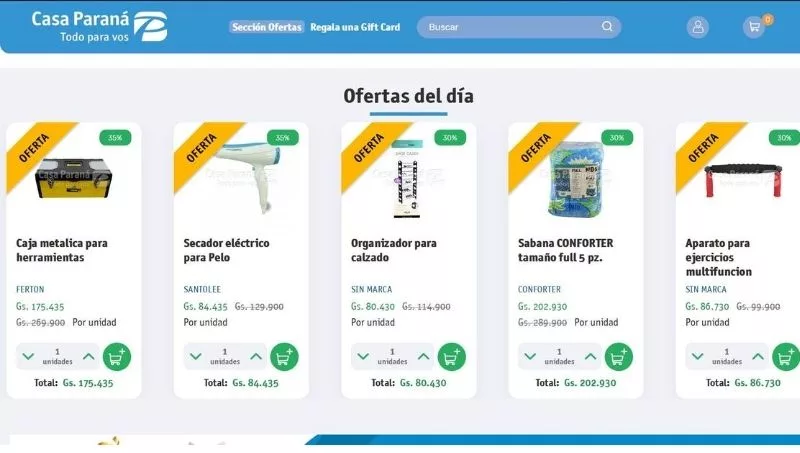
Task: Open Regala una Gift Card link
Action: (355, 27)
